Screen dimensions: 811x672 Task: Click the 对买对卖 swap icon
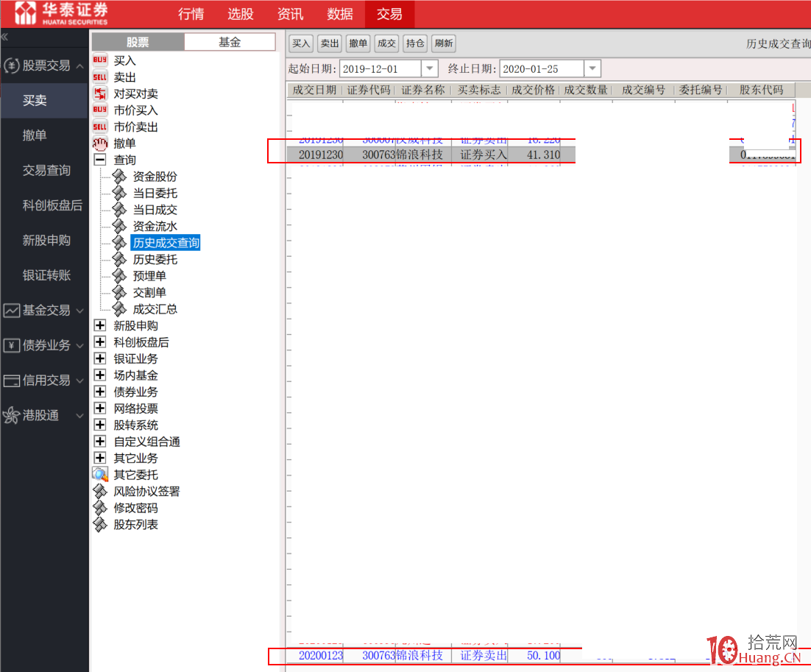(x=100, y=93)
